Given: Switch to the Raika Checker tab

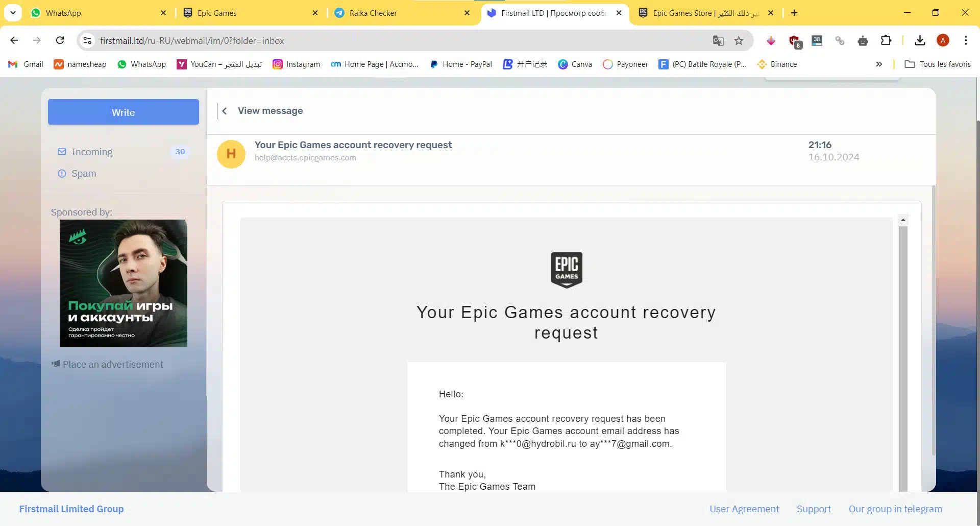Looking at the screenshot, I should click(x=402, y=13).
